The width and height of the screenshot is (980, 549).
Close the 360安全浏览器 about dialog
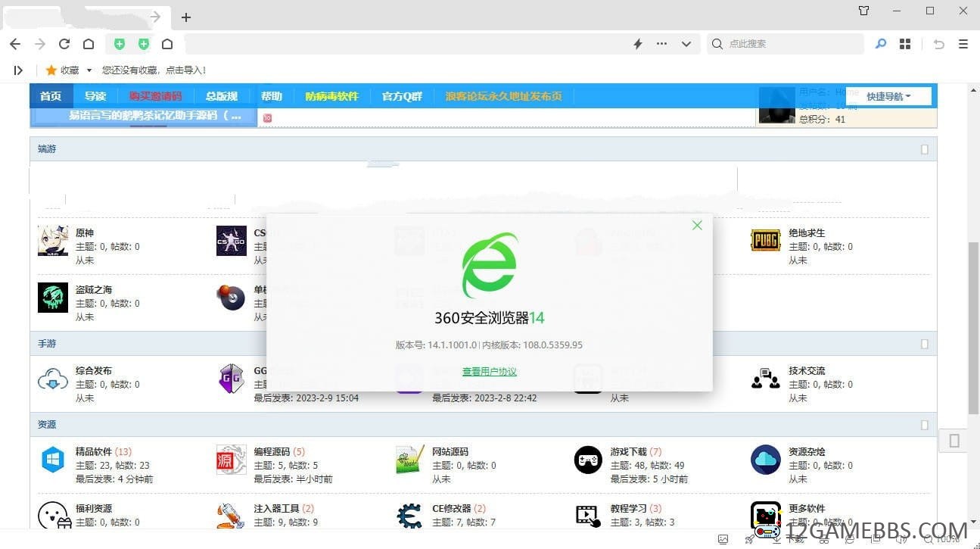click(x=697, y=225)
